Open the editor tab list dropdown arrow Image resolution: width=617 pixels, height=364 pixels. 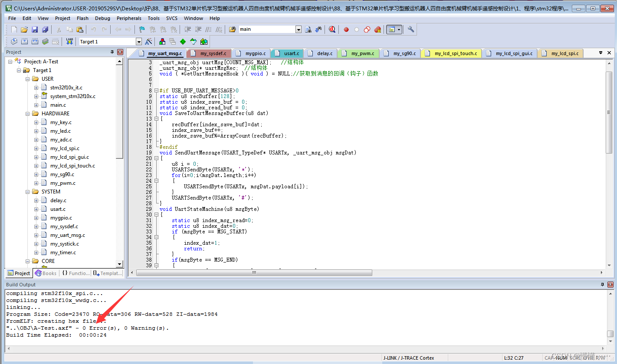[x=601, y=53]
